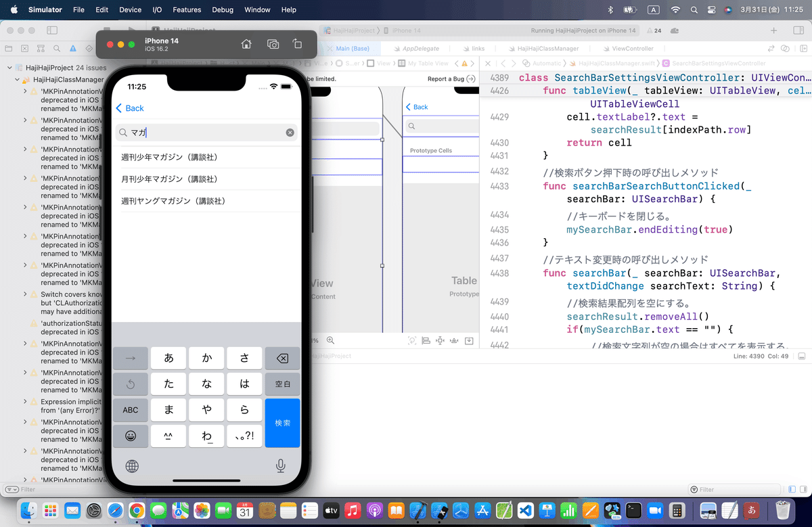812x527 pixels.
Task: Select 月刊少年マガジン（講談社） result
Action: 206,179
